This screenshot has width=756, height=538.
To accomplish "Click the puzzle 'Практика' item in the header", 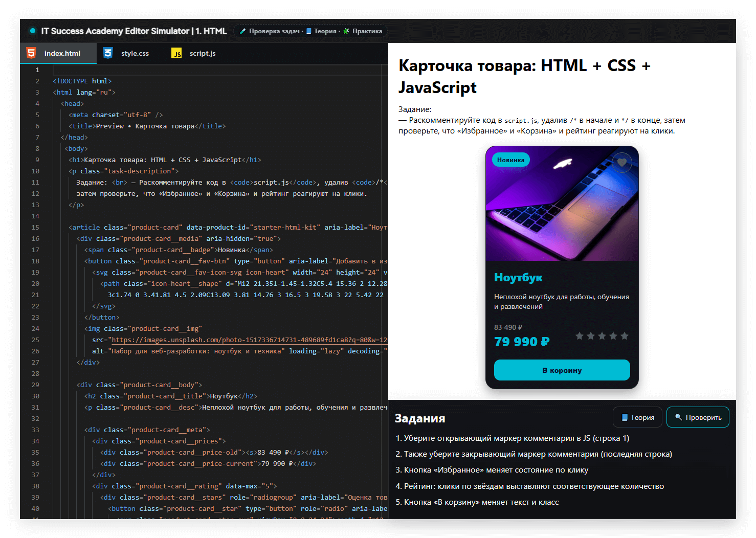I will (363, 31).
